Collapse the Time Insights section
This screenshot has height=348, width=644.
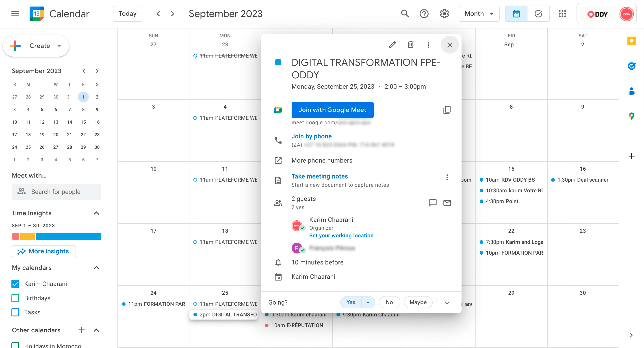[x=96, y=213]
